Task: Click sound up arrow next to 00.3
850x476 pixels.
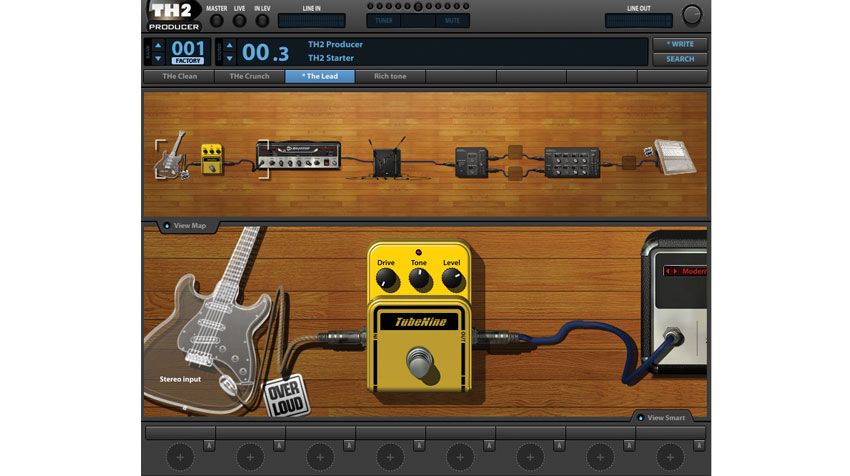Action: point(229,45)
